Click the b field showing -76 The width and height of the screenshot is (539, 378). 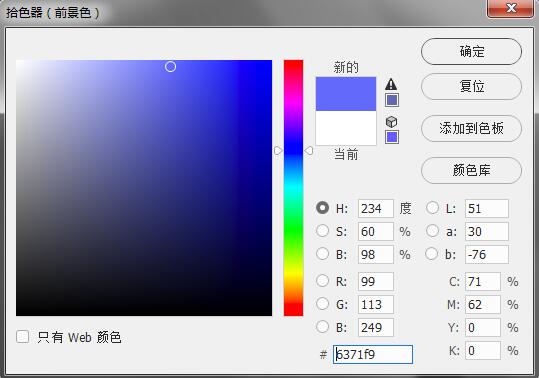pyautogui.click(x=487, y=255)
